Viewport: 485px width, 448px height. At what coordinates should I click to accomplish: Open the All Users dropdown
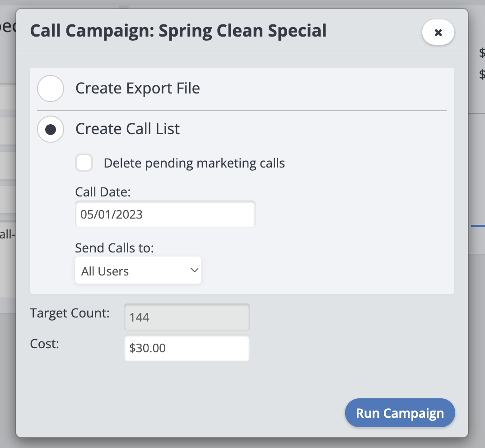tap(138, 271)
